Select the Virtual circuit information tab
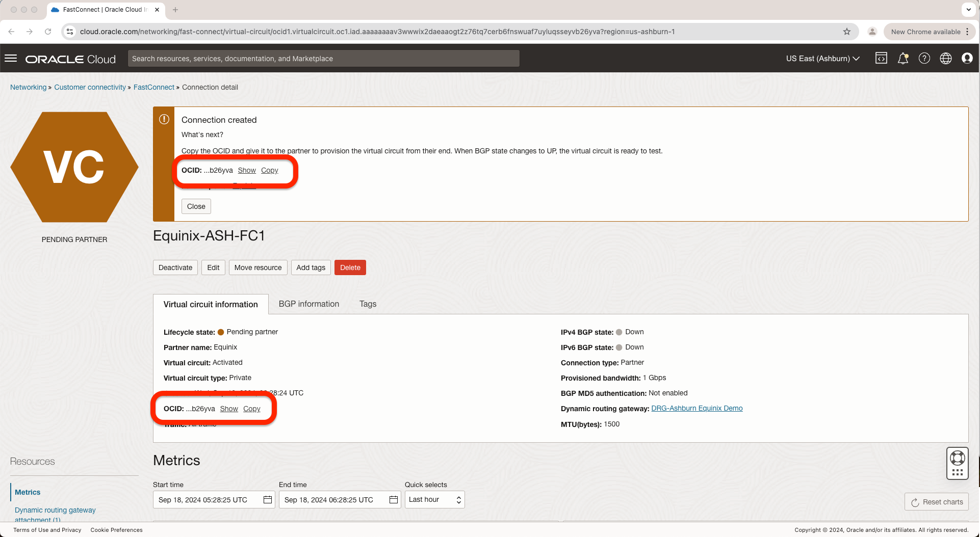Image resolution: width=980 pixels, height=537 pixels. (x=211, y=304)
